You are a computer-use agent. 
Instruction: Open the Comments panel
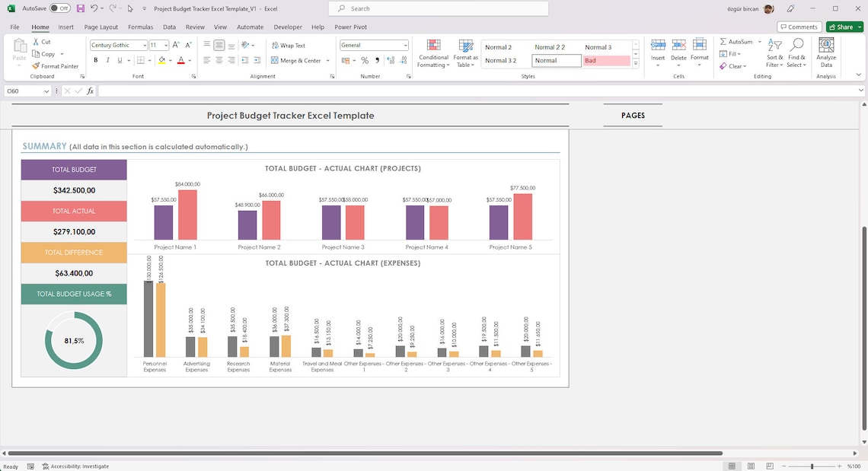[799, 26]
